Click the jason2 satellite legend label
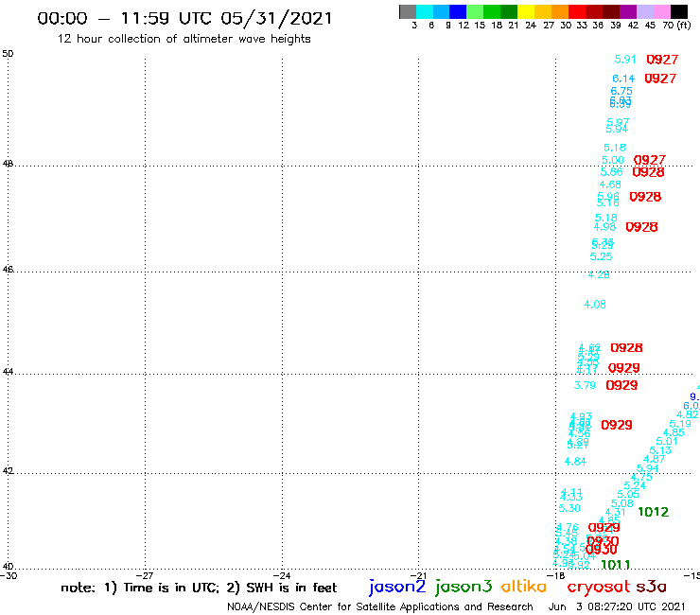This screenshot has width=700, height=615. point(397,587)
